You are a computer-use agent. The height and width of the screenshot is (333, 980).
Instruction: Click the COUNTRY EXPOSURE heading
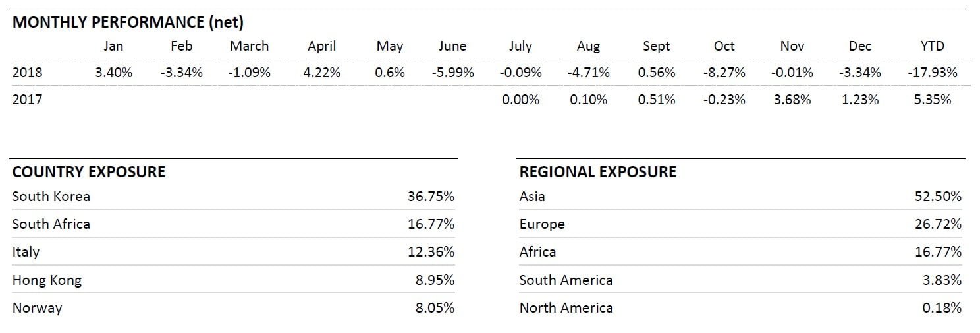[89, 173]
